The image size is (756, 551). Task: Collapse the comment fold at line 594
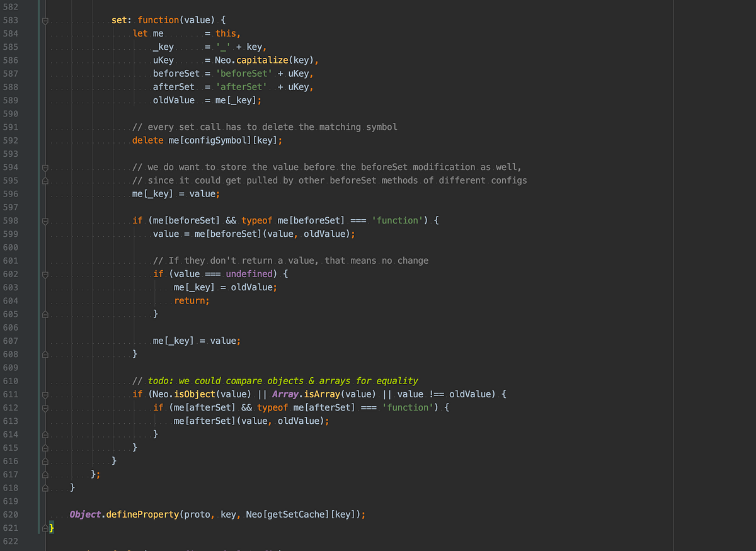click(44, 167)
